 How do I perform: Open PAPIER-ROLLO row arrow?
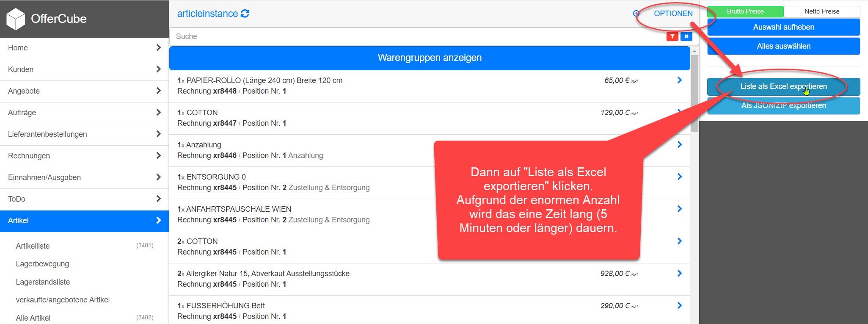point(680,80)
